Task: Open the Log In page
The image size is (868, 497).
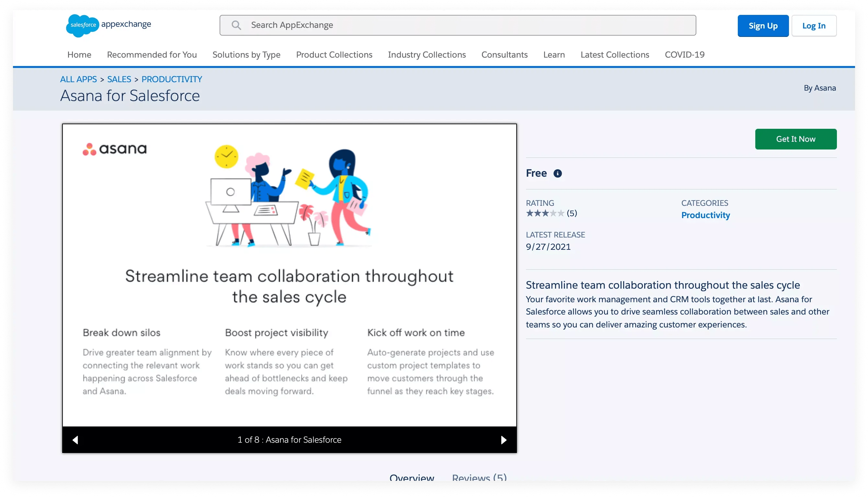Action: pyautogui.click(x=814, y=25)
